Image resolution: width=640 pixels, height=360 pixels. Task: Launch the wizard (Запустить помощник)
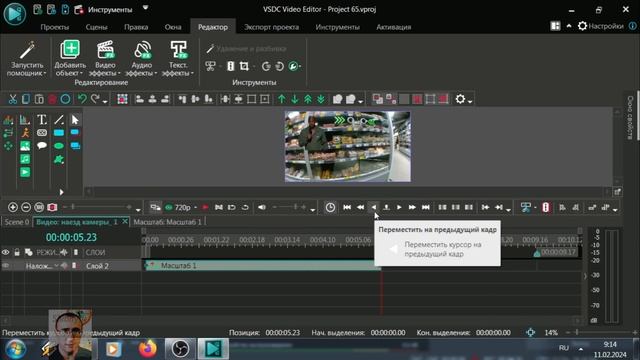(x=27, y=58)
